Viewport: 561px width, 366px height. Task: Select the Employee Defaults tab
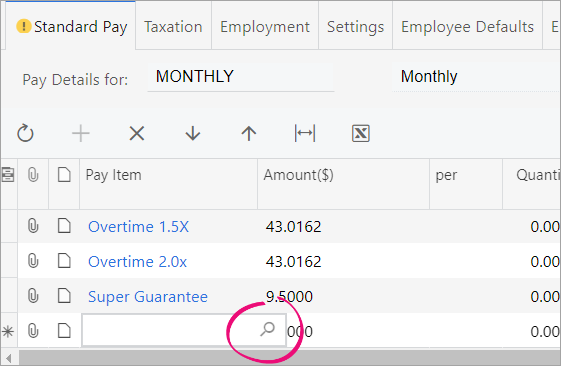[467, 27]
